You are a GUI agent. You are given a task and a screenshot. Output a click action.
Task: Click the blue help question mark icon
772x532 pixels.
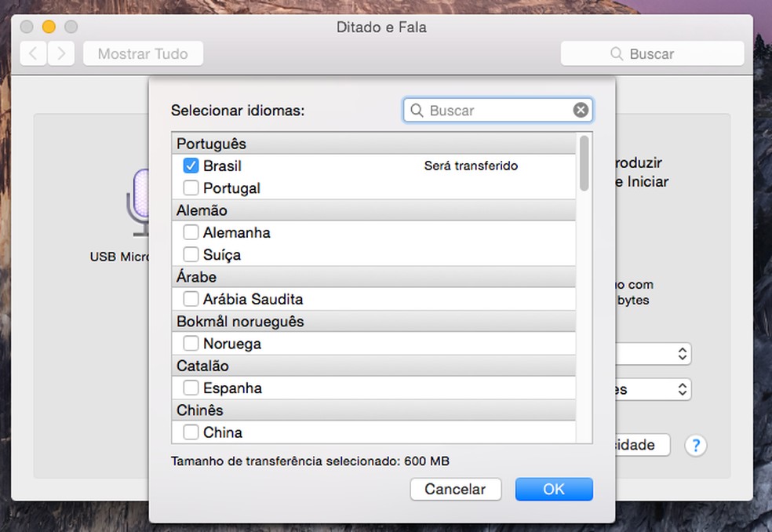pos(695,446)
